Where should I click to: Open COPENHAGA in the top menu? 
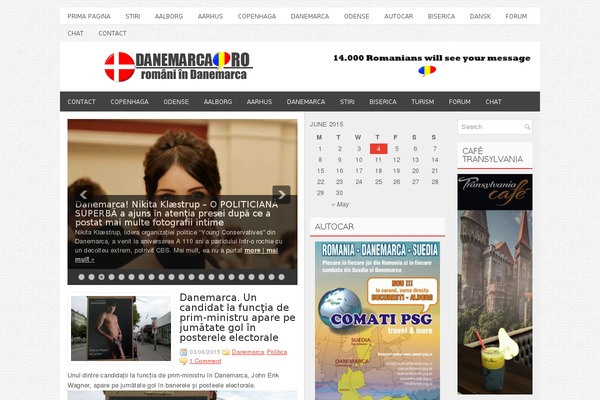pyautogui.click(x=257, y=16)
